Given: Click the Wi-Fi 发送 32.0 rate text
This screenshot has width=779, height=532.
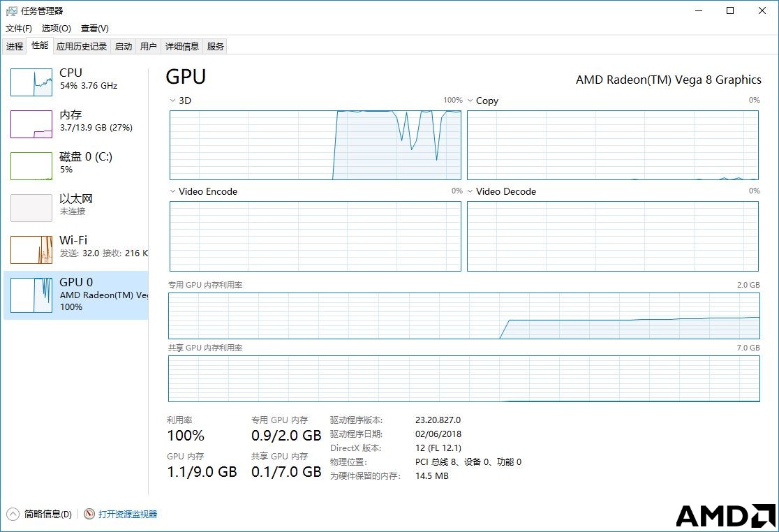Looking at the screenshot, I should (x=80, y=253).
